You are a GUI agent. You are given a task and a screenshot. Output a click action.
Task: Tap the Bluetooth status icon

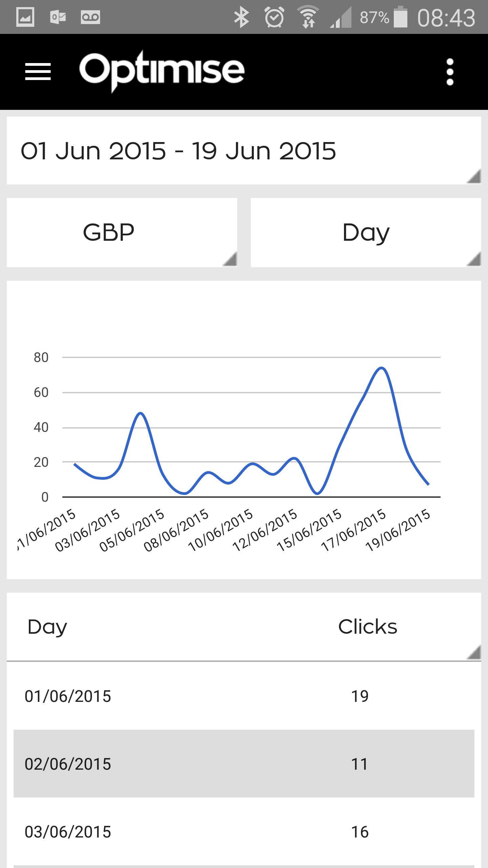click(241, 18)
